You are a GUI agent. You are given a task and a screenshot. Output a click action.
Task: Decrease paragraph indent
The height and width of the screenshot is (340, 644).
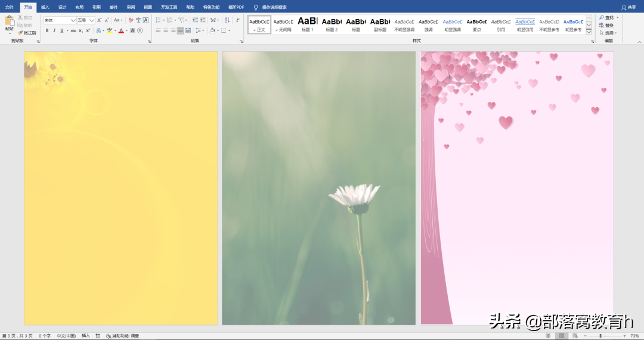click(x=195, y=20)
